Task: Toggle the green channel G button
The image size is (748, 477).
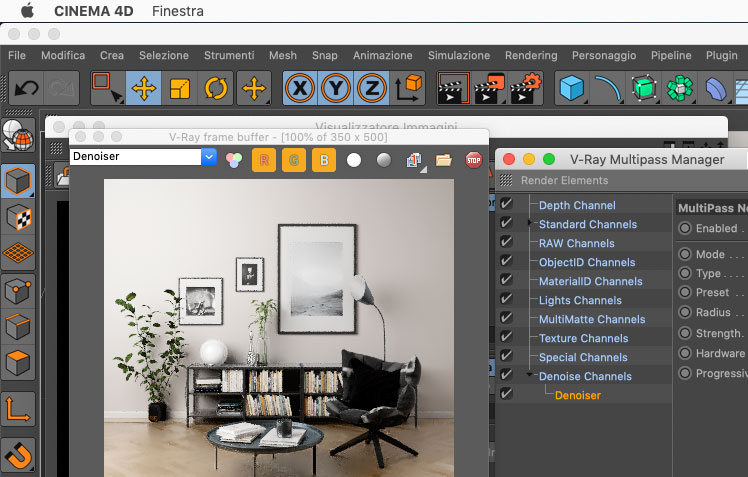Action: (x=294, y=160)
